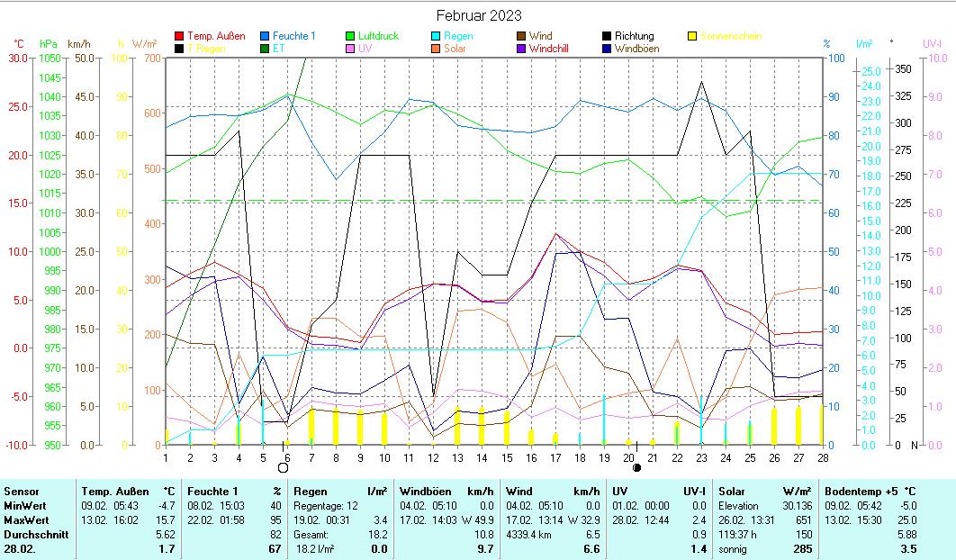Click the dark blue Windböen legend swatch
The height and width of the screenshot is (560, 956).
(x=607, y=49)
